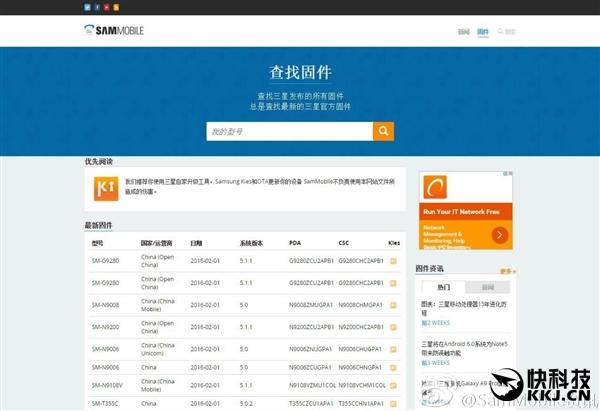Click the 日期 column header
This screenshot has height=411, width=600.
[x=196, y=243]
